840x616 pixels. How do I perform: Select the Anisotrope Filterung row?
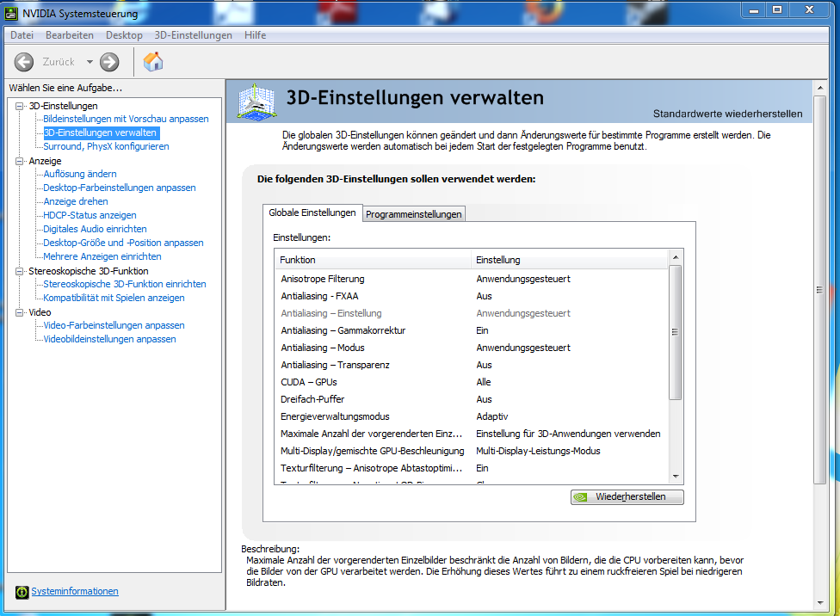pos(472,279)
